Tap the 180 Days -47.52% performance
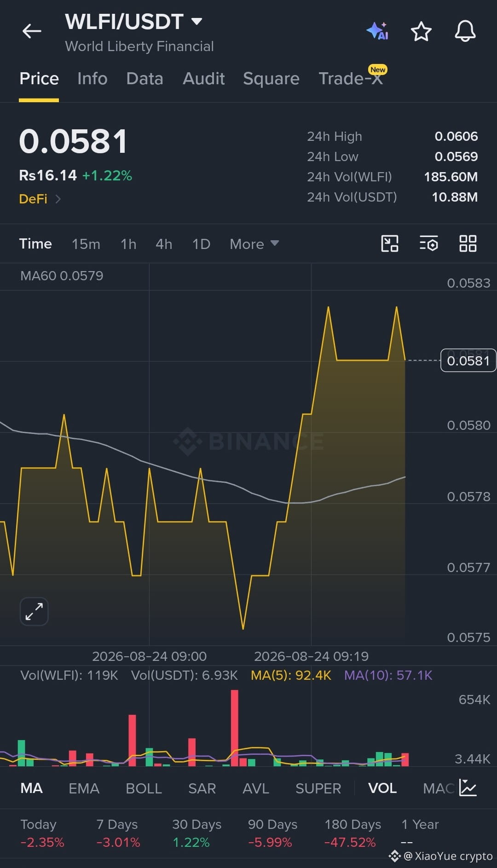Image resolution: width=497 pixels, height=868 pixels. pyautogui.click(x=353, y=833)
